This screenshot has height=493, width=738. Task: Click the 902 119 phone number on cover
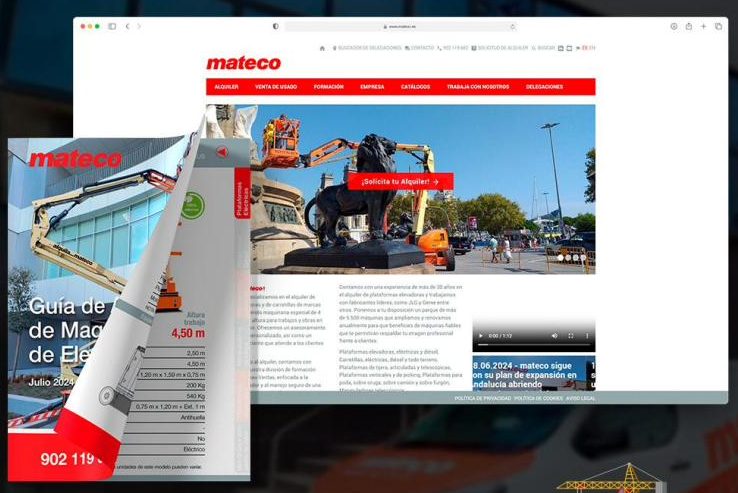click(71, 459)
